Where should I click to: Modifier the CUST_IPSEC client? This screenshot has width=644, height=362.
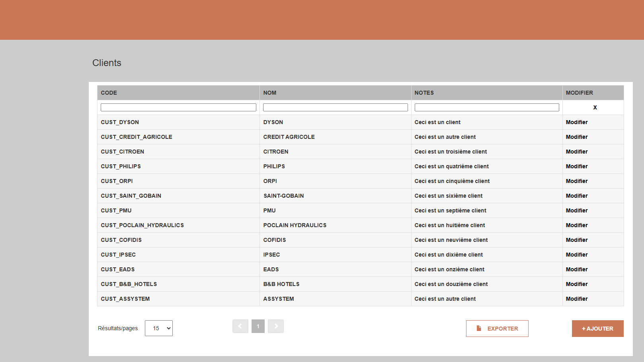coord(577,255)
